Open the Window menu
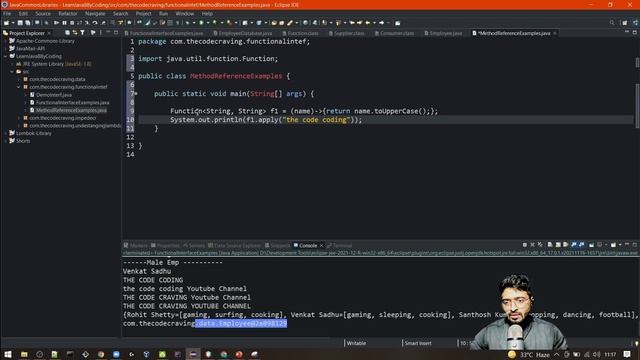Image resolution: width=640 pixels, height=360 pixels. pyautogui.click(x=184, y=13)
